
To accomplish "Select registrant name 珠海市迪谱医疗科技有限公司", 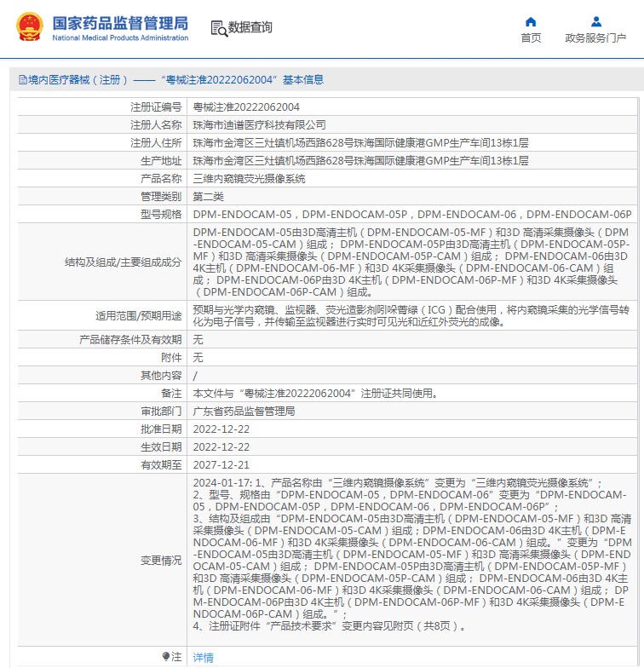I will [x=259, y=124].
